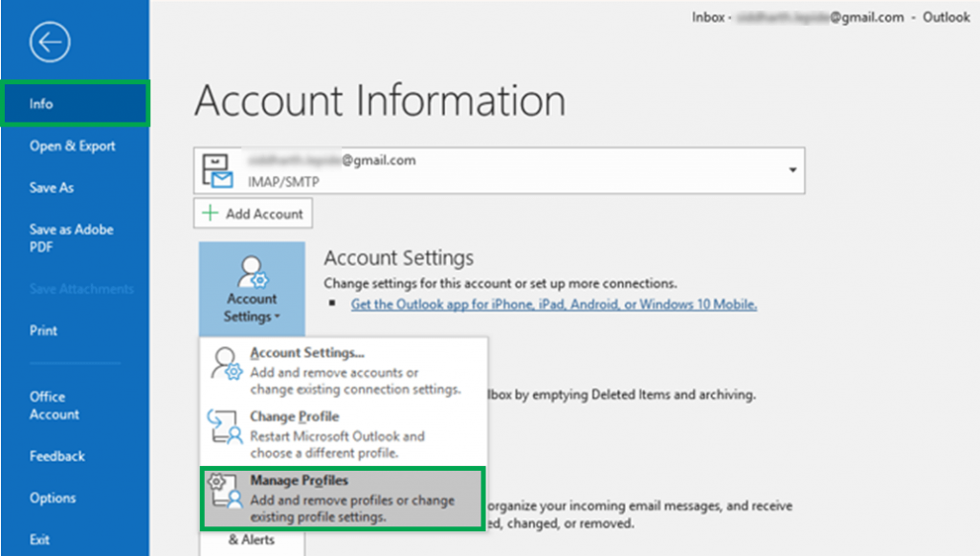Screen dimensions: 980x556
Task: Click the Add Account button
Action: [253, 212]
